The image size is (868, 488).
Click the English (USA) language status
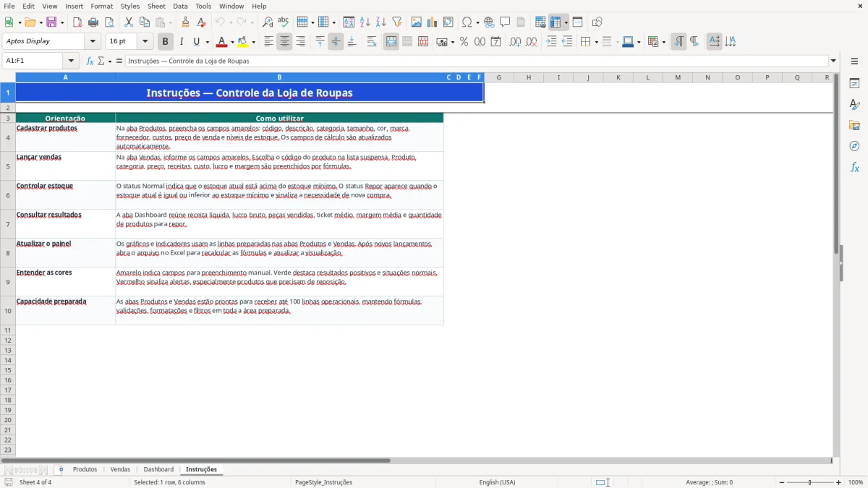(498, 482)
